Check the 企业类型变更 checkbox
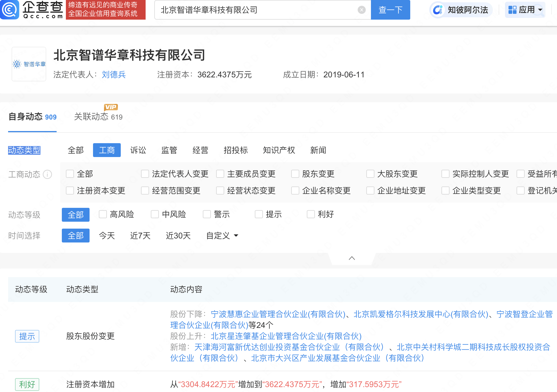Image resolution: width=557 pixels, height=392 pixels. 445,191
